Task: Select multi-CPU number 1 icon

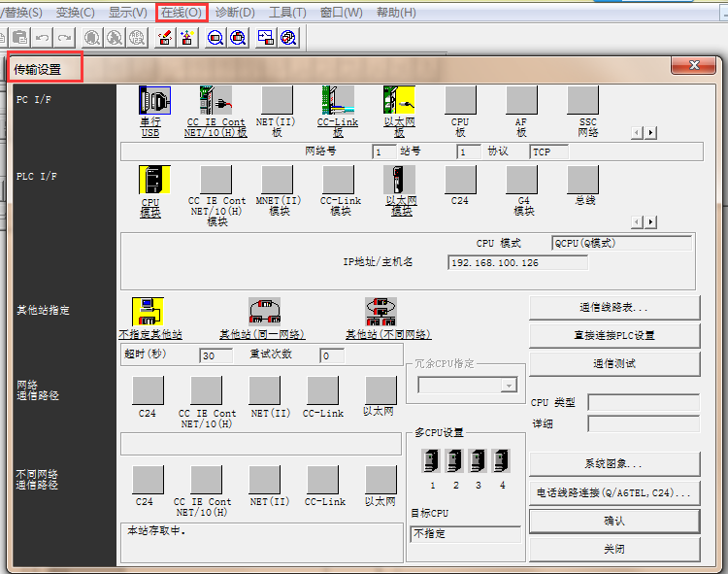Action: (x=431, y=460)
